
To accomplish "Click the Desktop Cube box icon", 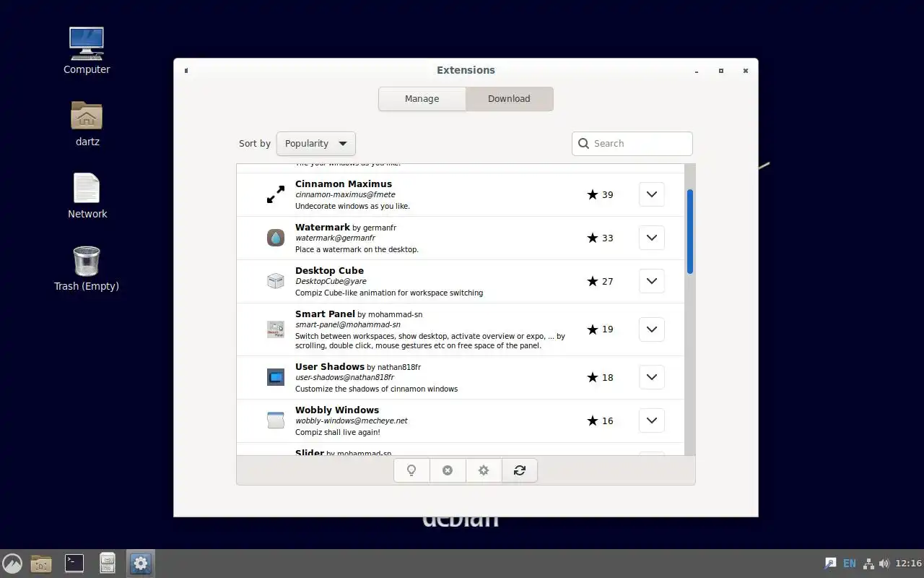I will [x=276, y=281].
